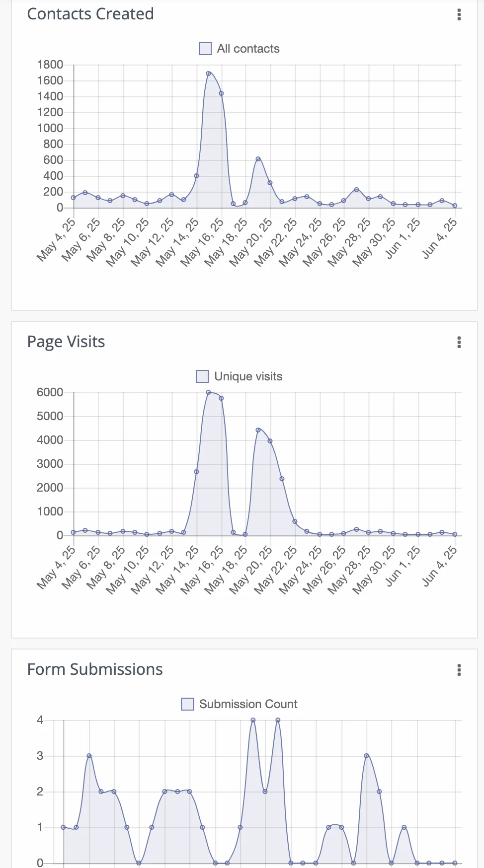Click the highest Contacts Created peak point
This screenshot has width=484, height=868.
(x=209, y=73)
